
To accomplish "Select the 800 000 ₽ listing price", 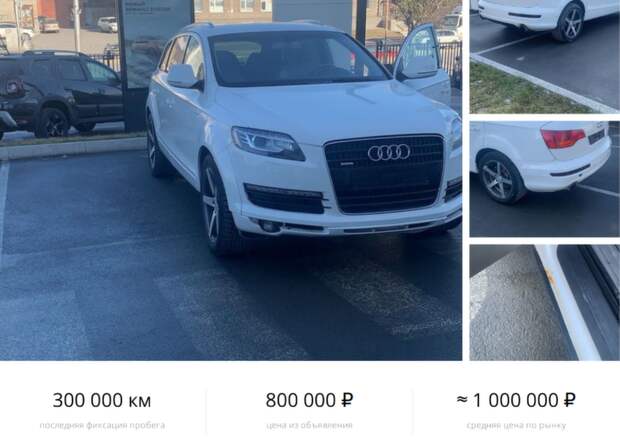I will tap(309, 400).
